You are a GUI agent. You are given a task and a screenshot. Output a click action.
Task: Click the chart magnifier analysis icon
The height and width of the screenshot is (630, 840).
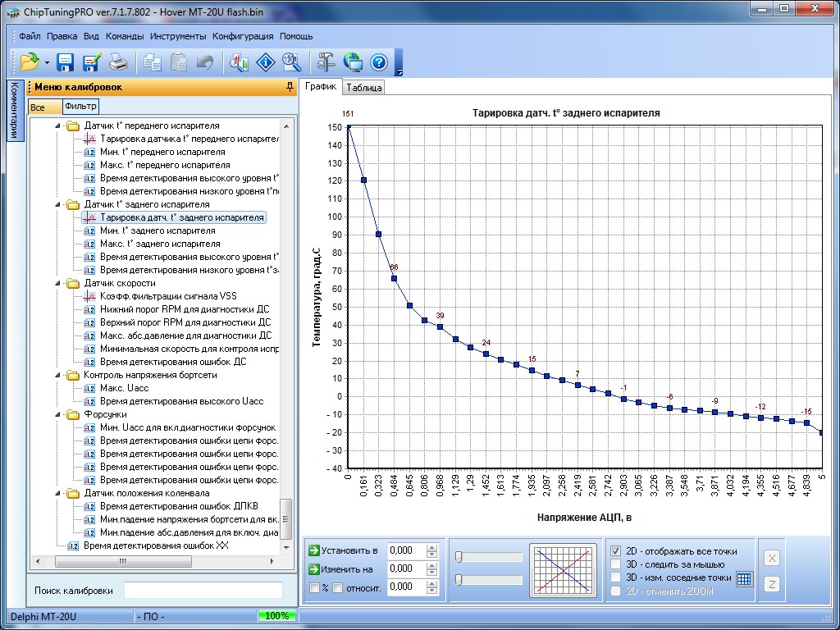point(240,62)
